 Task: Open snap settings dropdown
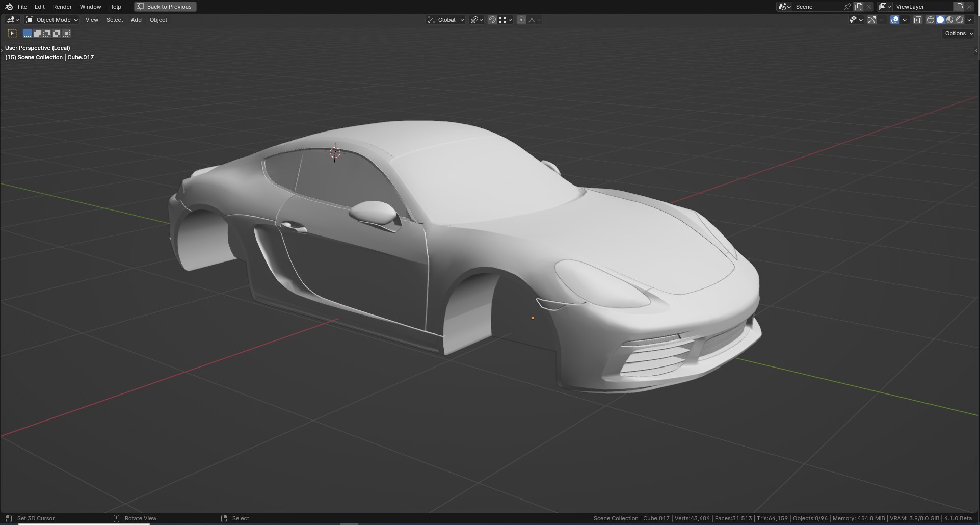506,20
